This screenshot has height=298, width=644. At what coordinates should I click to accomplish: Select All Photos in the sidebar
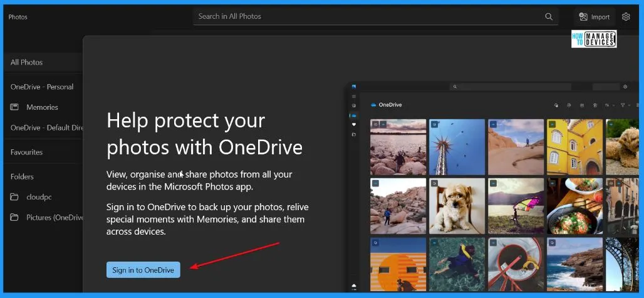click(43, 63)
